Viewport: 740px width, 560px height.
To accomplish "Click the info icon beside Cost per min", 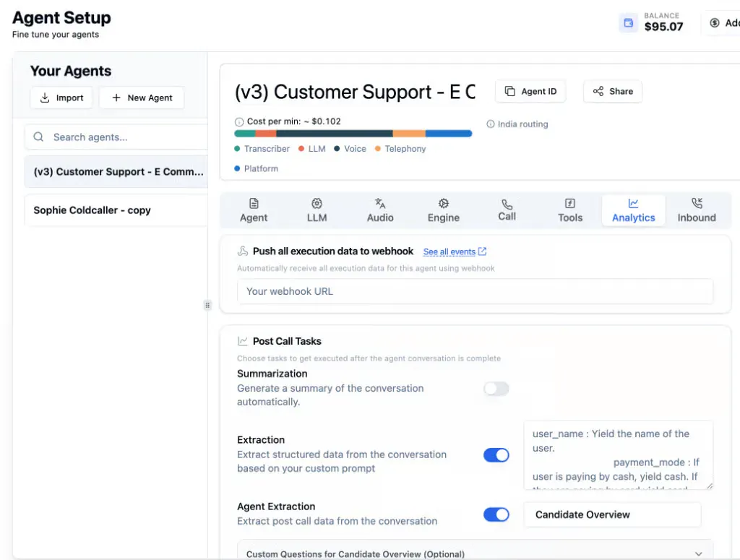I will pos(239,121).
